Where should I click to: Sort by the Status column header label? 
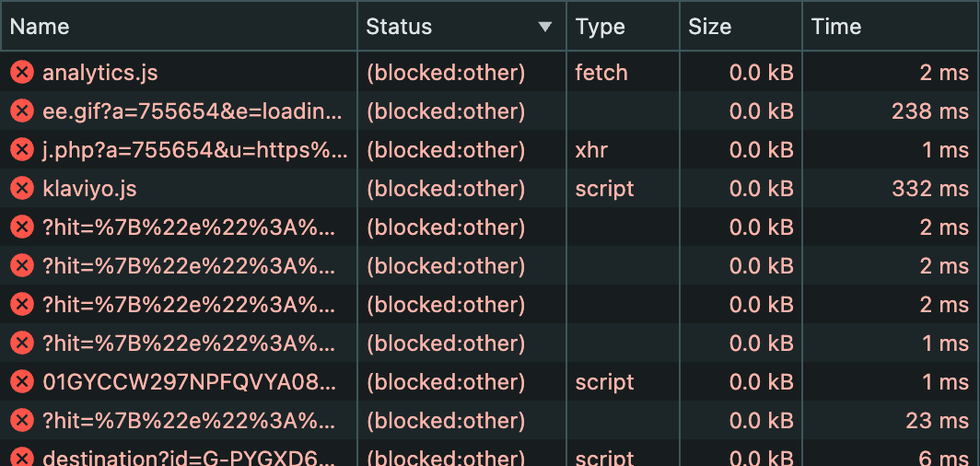pos(399,26)
